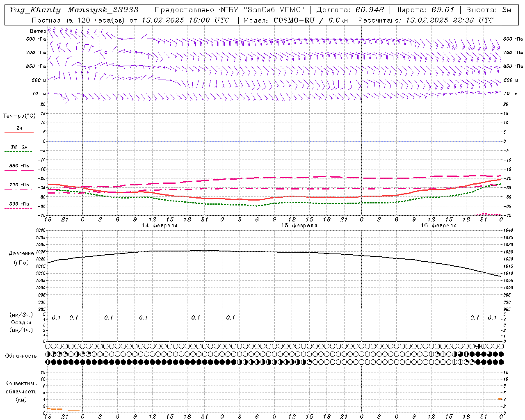This screenshot has width=525, height=420.
Task: Click the Осадки panel label
Action: click(21, 322)
